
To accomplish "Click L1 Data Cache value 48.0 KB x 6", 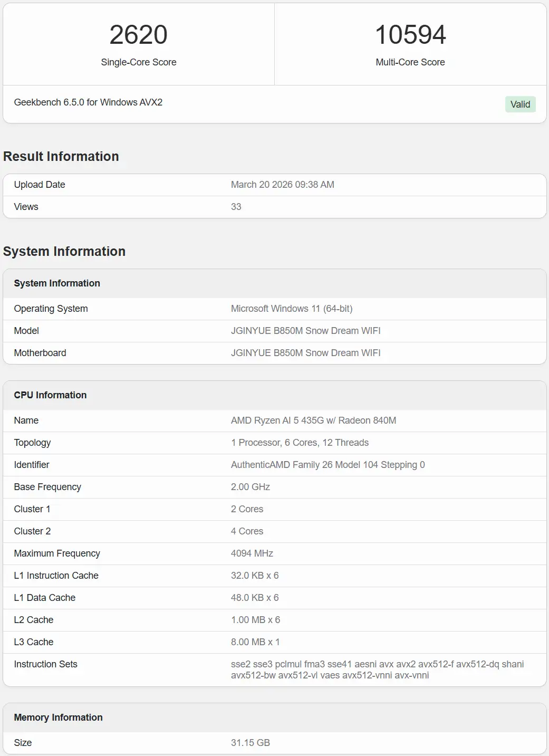I will coord(255,598).
